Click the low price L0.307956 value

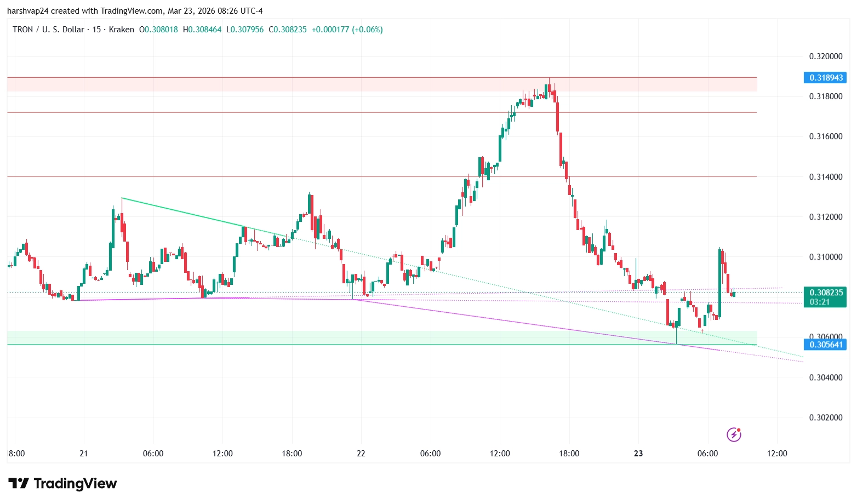(x=244, y=30)
